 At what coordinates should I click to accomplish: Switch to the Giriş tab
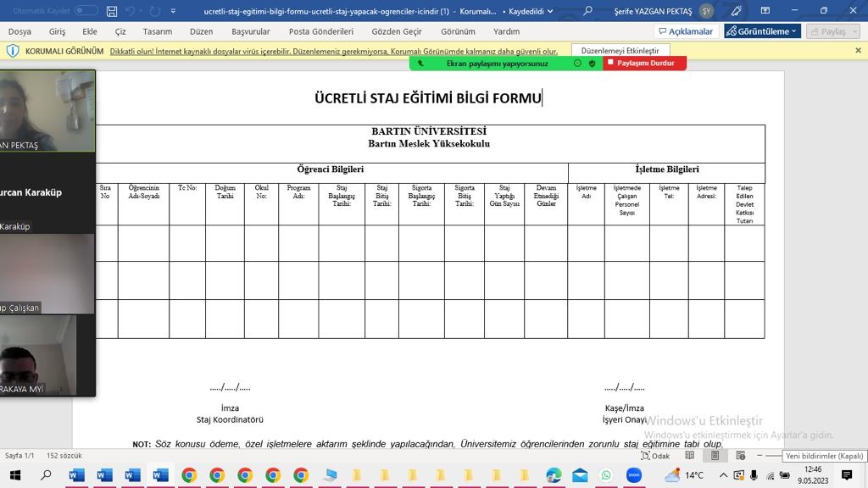click(x=57, y=31)
